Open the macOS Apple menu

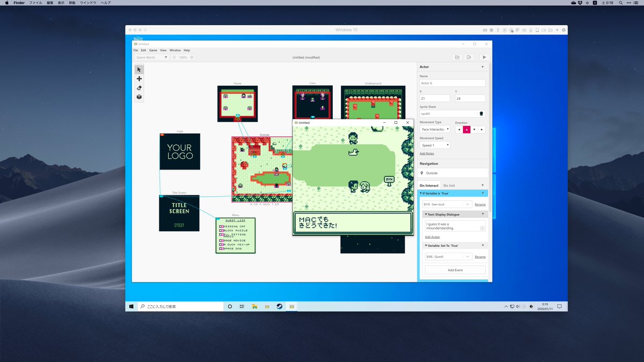(7, 3)
